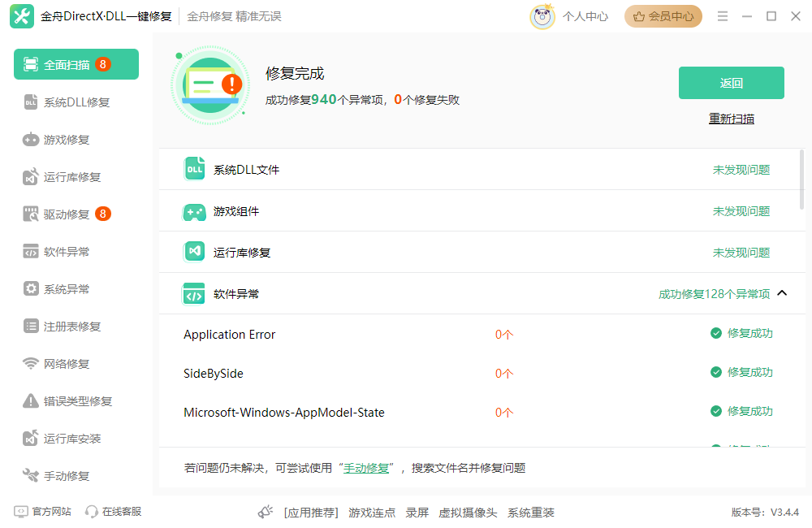Screen dimensions: 812x528
Task: Click 游戏连点 recommended app
Action: [x=372, y=513]
